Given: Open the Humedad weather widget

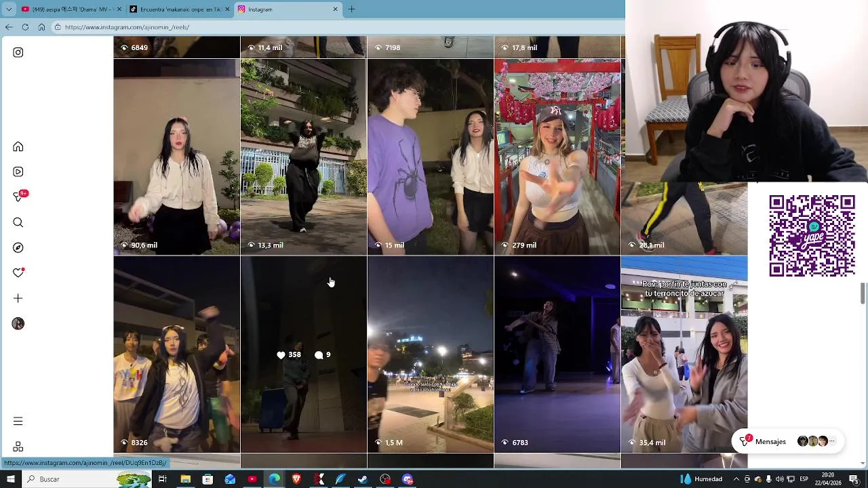Looking at the screenshot, I should [x=701, y=479].
